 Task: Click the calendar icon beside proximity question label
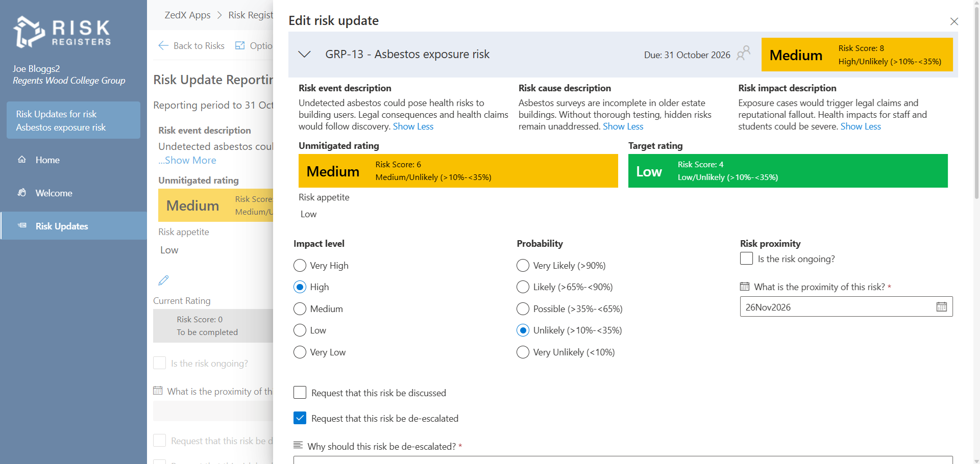(x=745, y=287)
